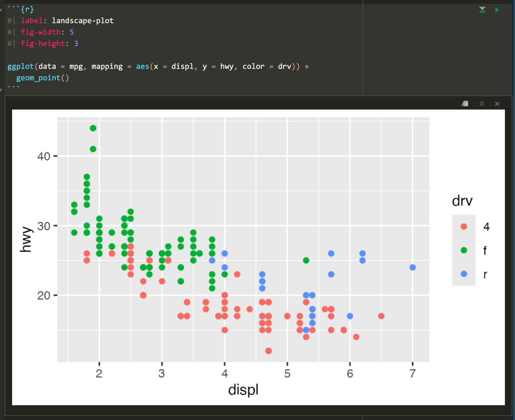Place cursor on landscape-plot label value
The height and width of the screenshot is (420, 515).
[x=82, y=21]
